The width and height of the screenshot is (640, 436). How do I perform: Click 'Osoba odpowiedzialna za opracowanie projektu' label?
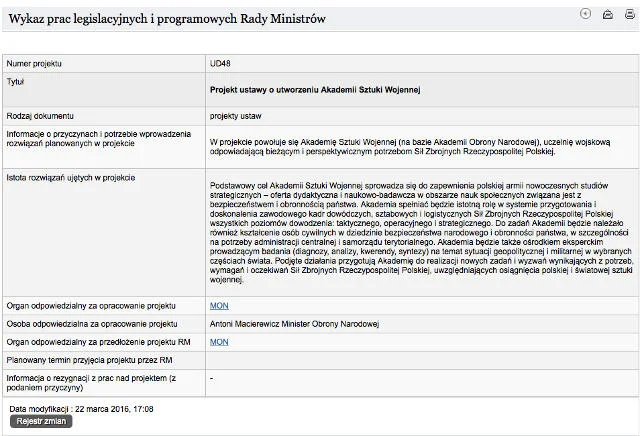pyautogui.click(x=92, y=324)
